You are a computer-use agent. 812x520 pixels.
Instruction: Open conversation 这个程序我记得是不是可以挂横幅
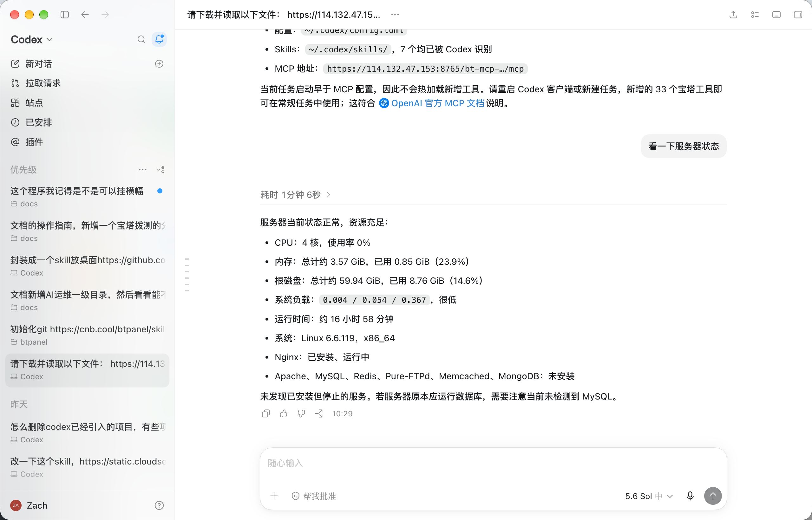click(87, 197)
